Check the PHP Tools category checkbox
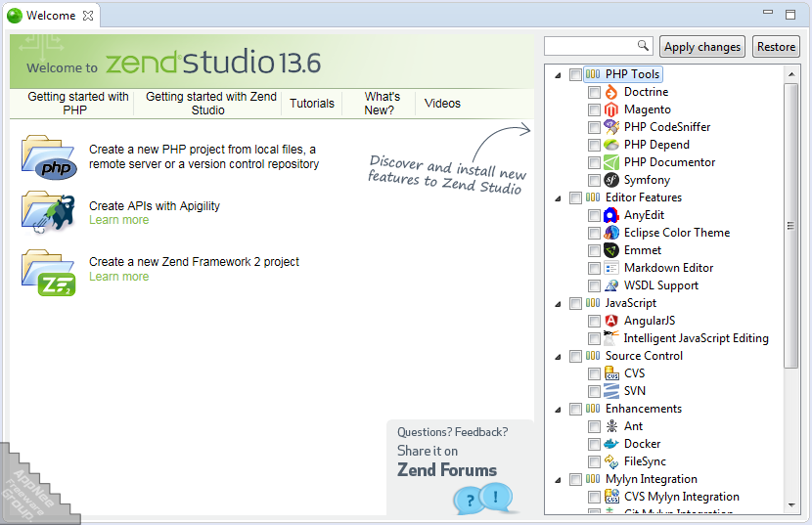Image resolution: width=812 pixels, height=525 pixels. click(575, 75)
